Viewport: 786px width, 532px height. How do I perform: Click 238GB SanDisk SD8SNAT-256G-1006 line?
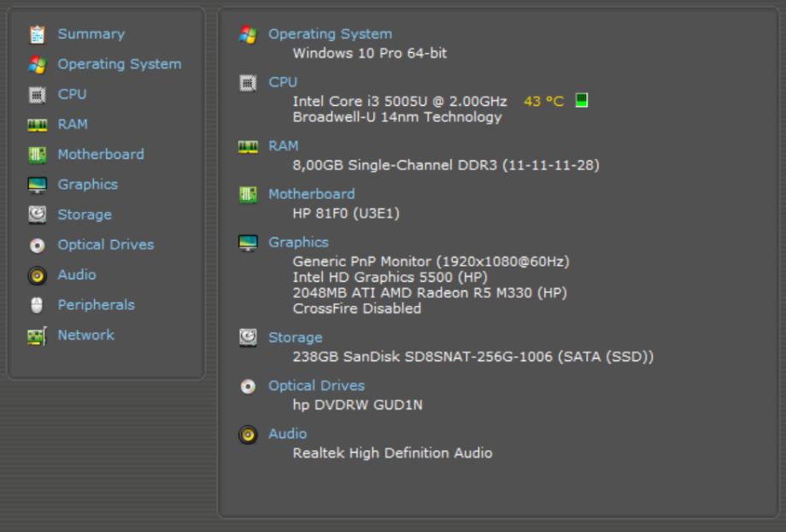(x=473, y=357)
